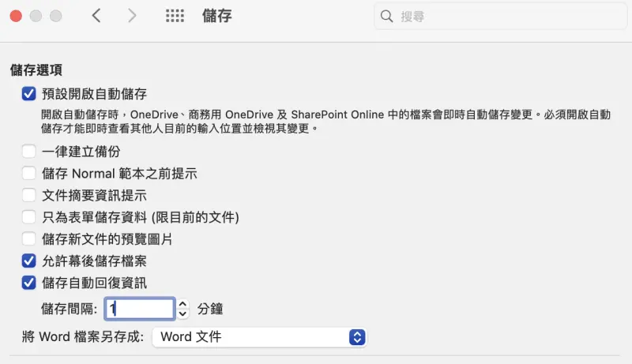Uncheck 允許幕後儲存檔案 checkbox
The height and width of the screenshot is (364, 632).
[x=28, y=261]
